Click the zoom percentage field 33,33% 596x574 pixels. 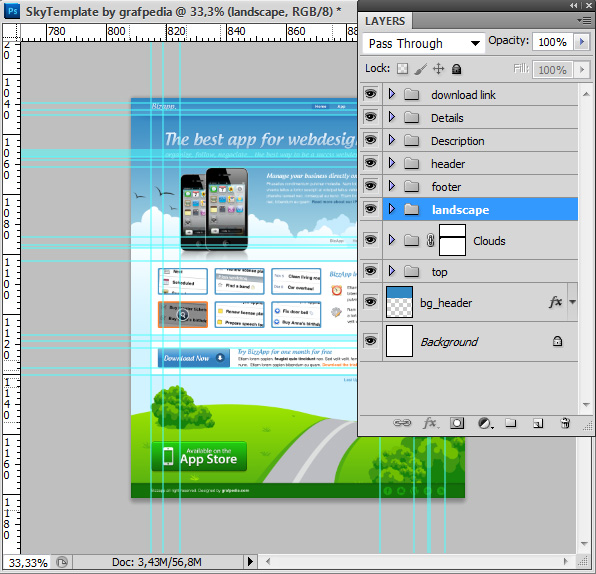click(x=28, y=562)
